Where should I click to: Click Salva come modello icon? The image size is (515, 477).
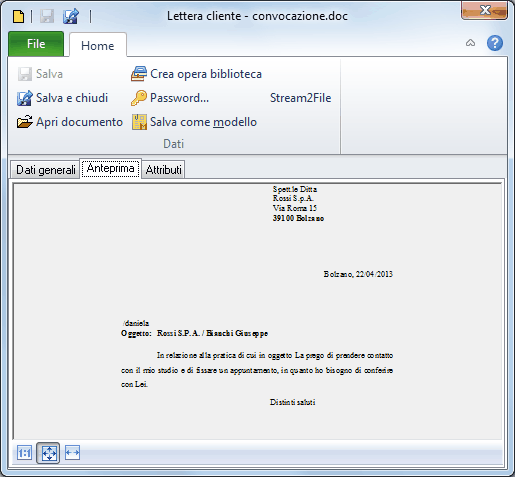coord(139,122)
